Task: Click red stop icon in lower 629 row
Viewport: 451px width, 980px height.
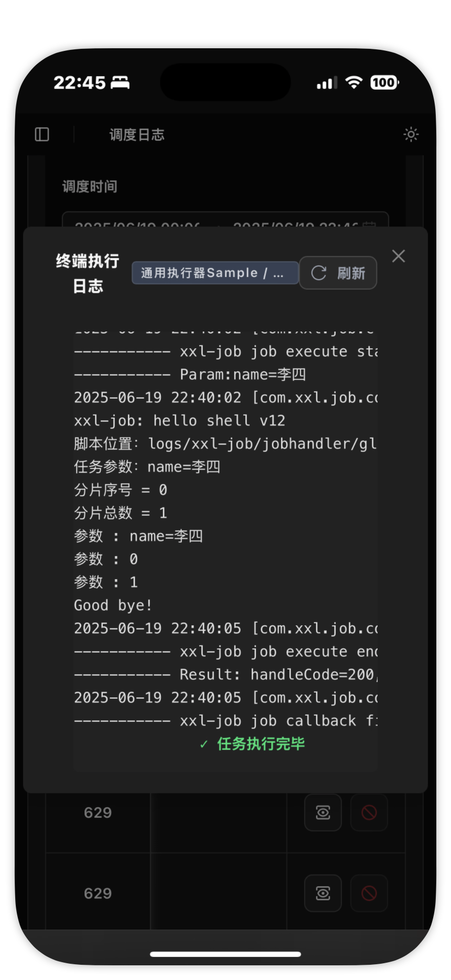Action: pos(369,893)
